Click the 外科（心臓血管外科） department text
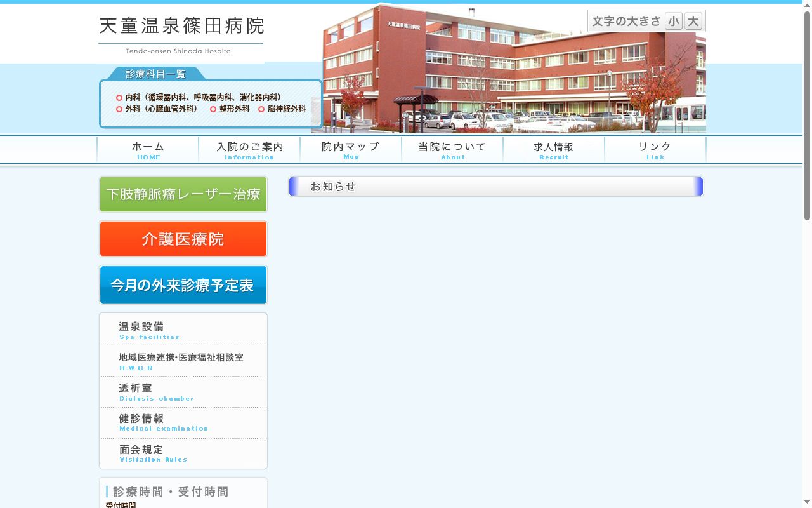Viewport: 812px width, 508px height. (161, 109)
